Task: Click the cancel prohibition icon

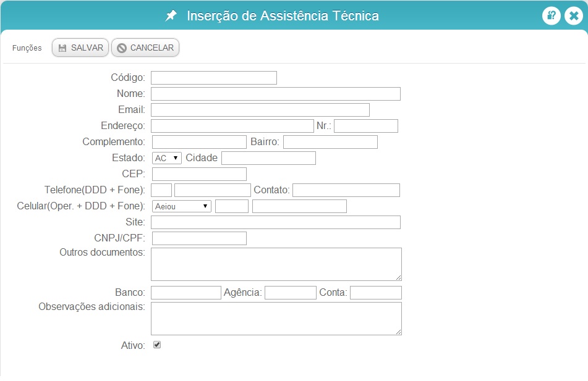Action: click(122, 48)
